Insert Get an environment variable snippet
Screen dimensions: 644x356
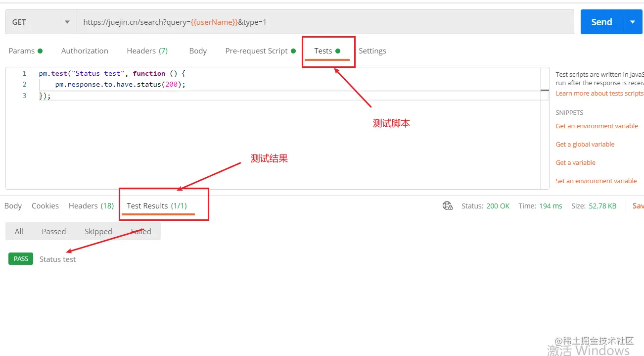[597, 126]
